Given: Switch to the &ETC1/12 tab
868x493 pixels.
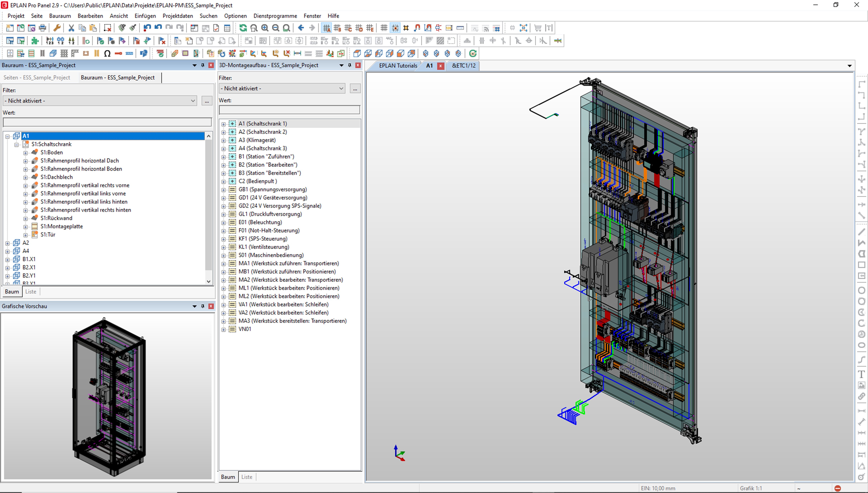Looking at the screenshot, I should tap(463, 66).
